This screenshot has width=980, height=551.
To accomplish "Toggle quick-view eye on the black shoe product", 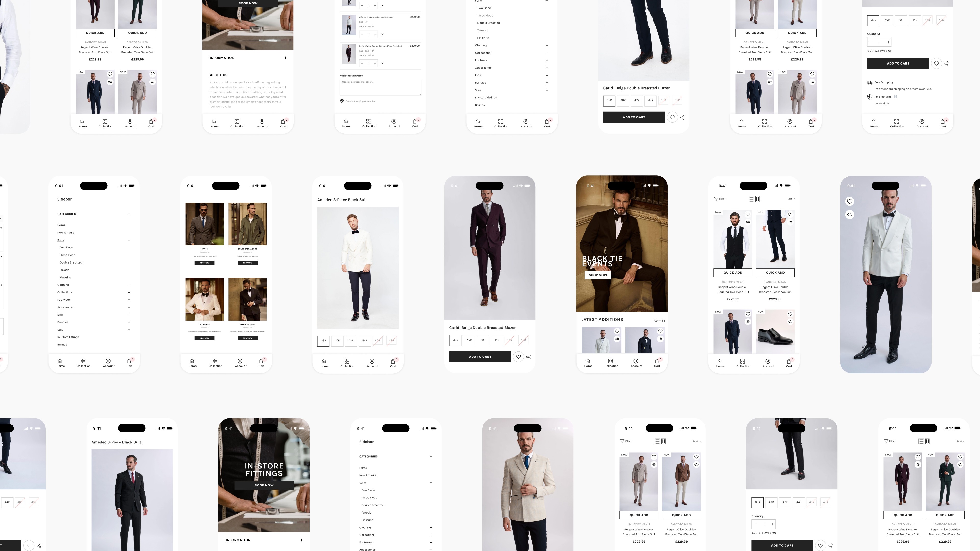I will (790, 322).
